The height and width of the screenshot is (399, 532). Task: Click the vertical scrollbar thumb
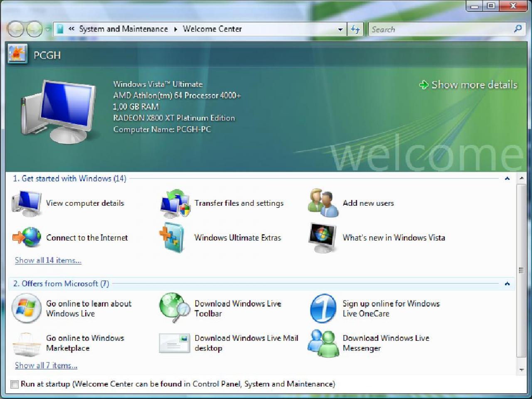tap(521, 270)
